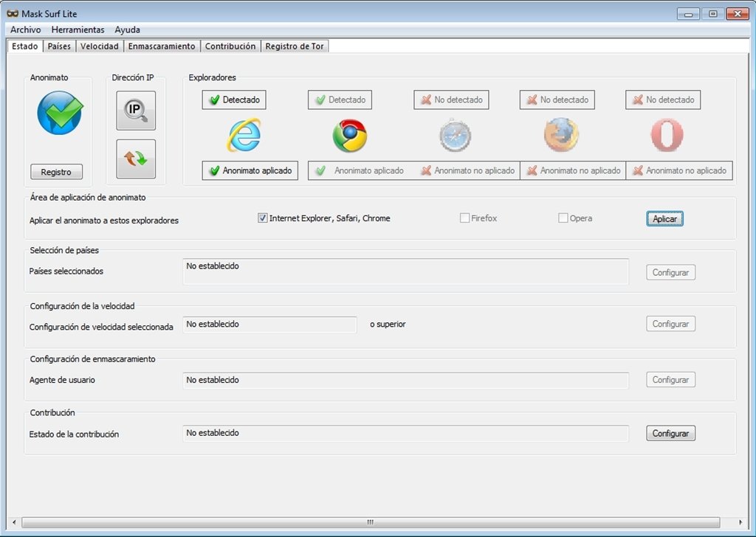Viewport: 756px width, 537px height.
Task: Click the 'o superior' label text
Action: click(x=388, y=324)
